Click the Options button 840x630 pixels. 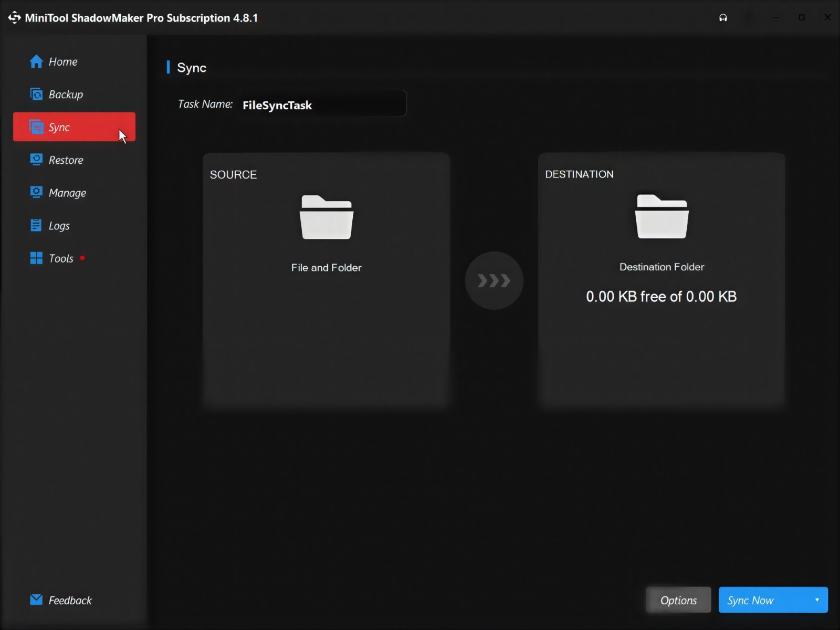[678, 600]
